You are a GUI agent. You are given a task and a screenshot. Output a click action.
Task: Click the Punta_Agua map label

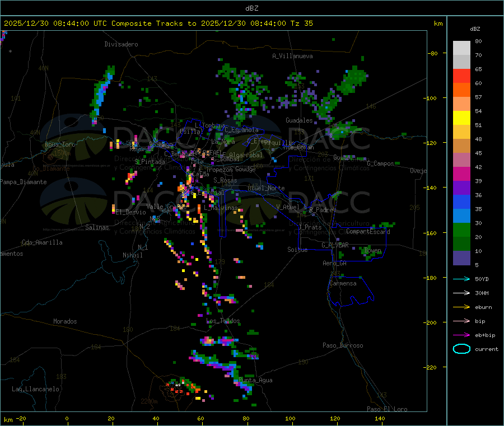[x=255, y=381]
